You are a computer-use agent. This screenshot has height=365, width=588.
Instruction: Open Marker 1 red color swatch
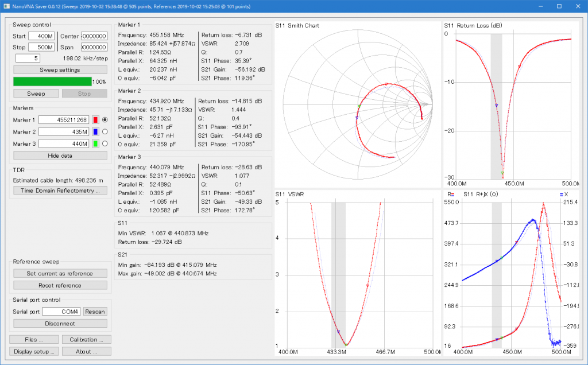(x=96, y=120)
